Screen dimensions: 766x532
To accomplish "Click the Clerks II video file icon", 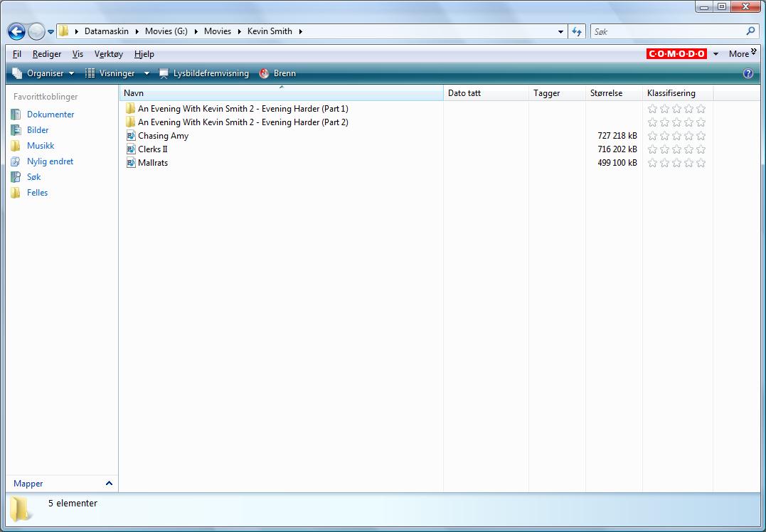I will coord(131,149).
